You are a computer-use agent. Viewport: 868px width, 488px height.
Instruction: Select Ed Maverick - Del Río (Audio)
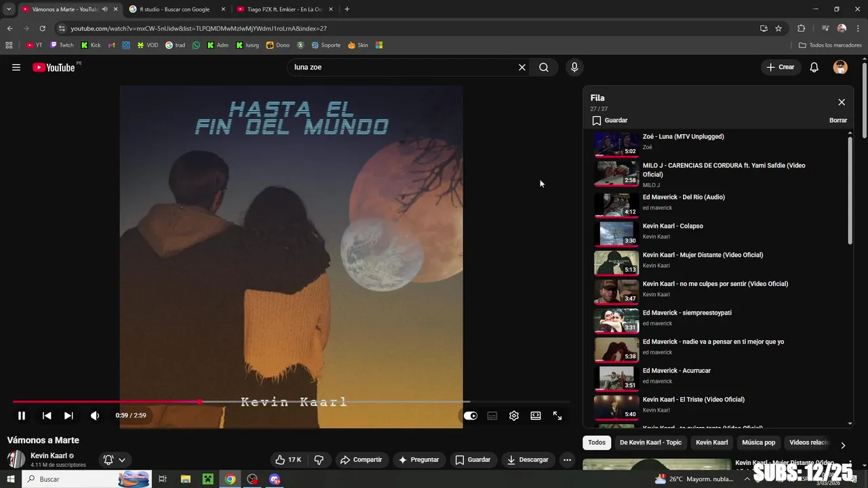coord(719,205)
